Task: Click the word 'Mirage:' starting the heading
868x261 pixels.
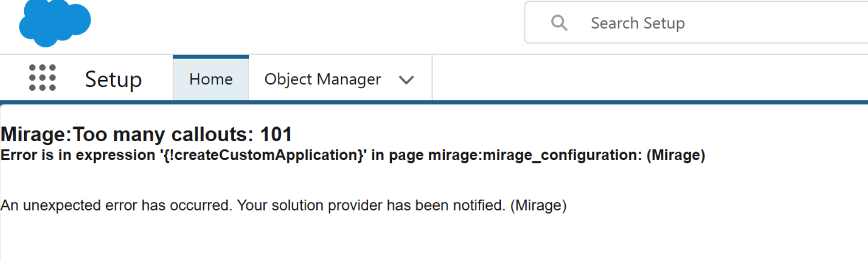Action: tap(36, 135)
